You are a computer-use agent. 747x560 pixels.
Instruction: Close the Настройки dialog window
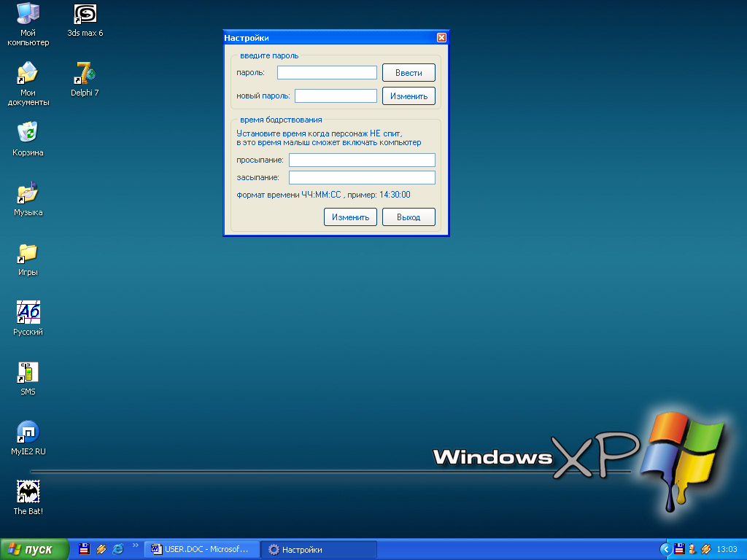441,38
